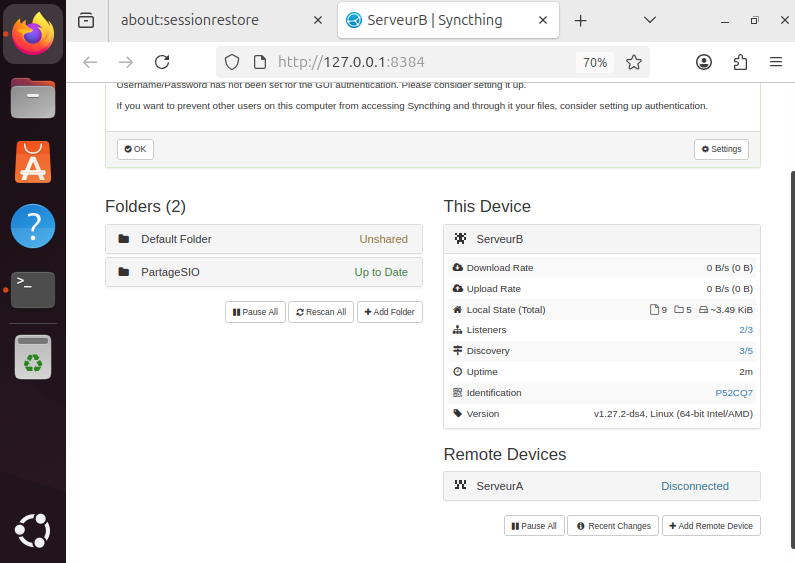Open Terminal from the Ubuntu dock
795x563 pixels.
point(32,289)
